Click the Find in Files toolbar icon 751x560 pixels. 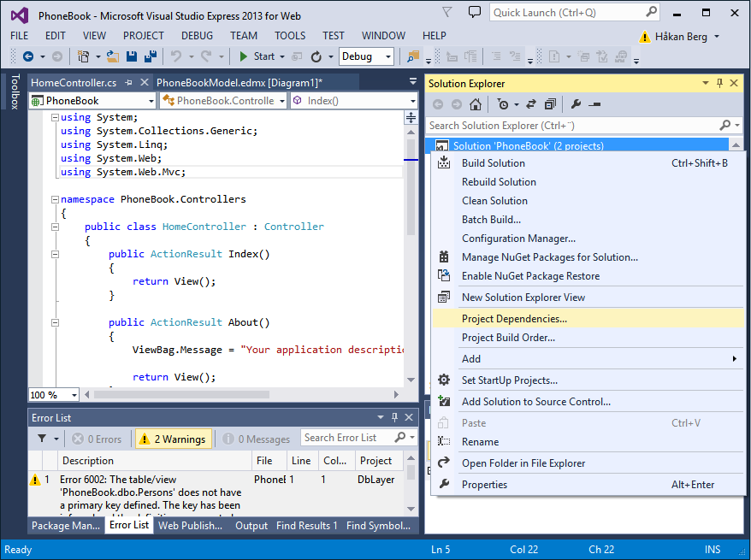(412, 56)
